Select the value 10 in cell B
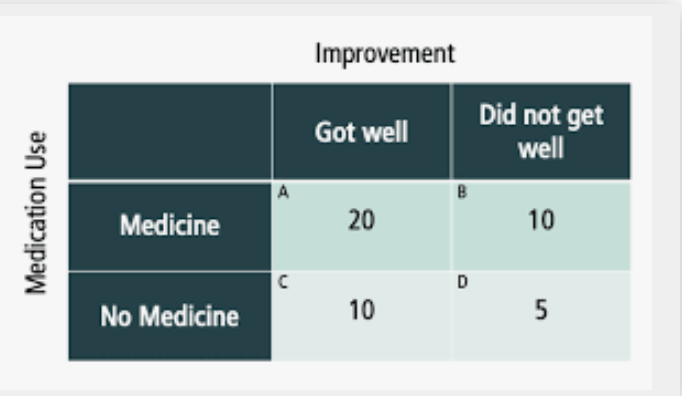682x396 pixels. pos(541,220)
